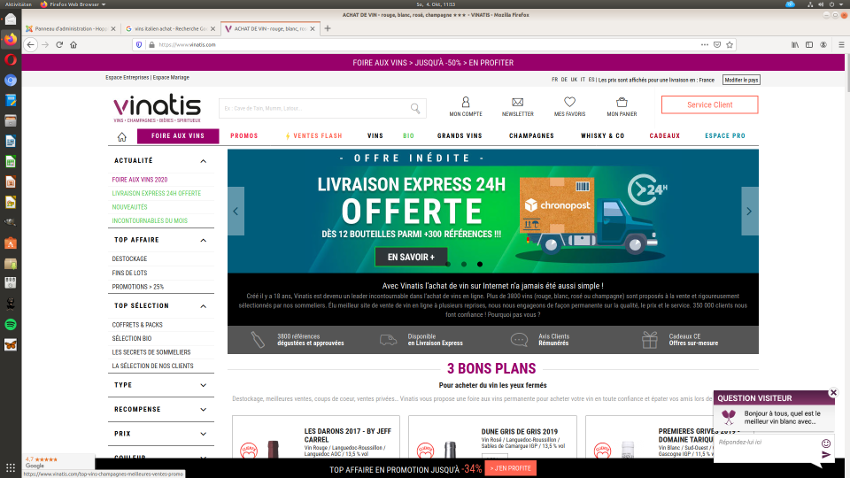Viewport: 850px width, 478px height.
Task: Bookmark this page with star icon
Action: 730,45
